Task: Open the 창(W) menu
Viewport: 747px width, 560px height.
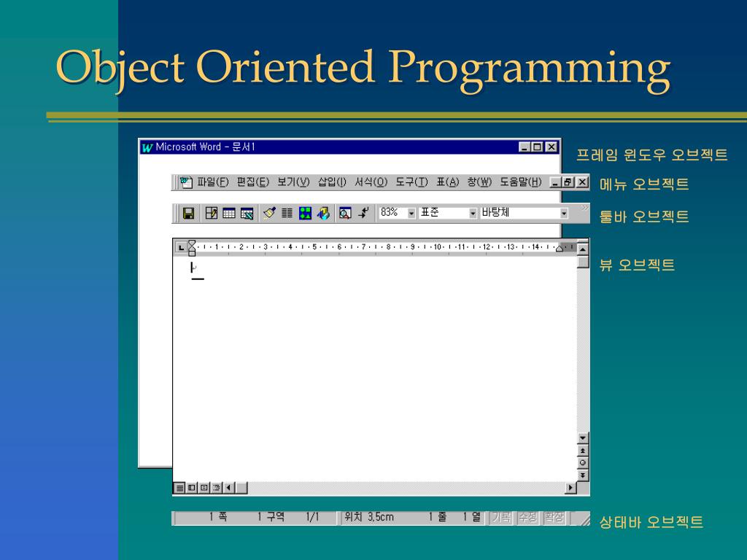Action: coord(479,182)
